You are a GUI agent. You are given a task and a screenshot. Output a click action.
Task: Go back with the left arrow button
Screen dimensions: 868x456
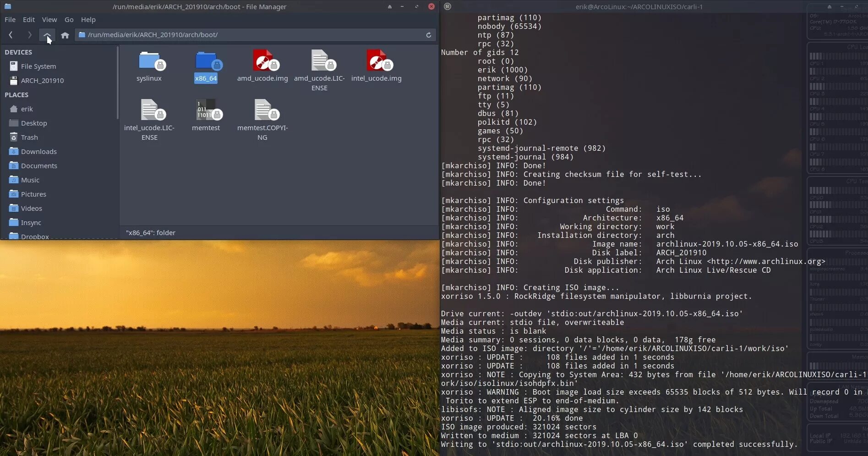click(11, 35)
